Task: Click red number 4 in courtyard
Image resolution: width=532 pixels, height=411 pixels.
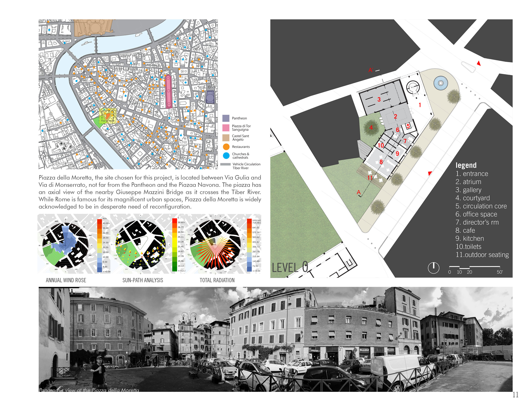Action: pos(371,128)
